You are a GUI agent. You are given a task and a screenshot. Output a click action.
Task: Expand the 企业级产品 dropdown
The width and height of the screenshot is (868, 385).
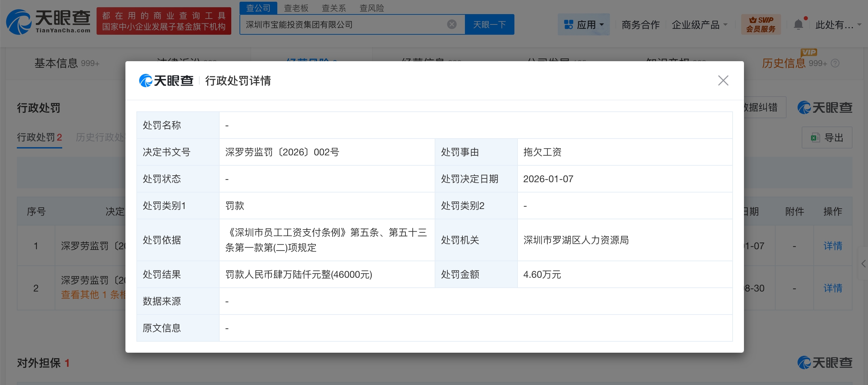click(x=699, y=24)
